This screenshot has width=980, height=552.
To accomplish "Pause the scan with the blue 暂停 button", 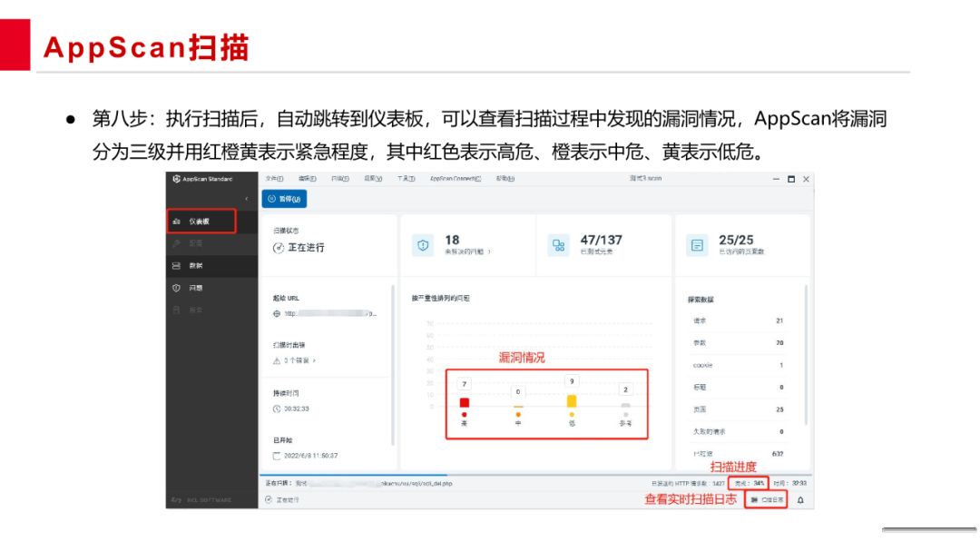I will (284, 199).
